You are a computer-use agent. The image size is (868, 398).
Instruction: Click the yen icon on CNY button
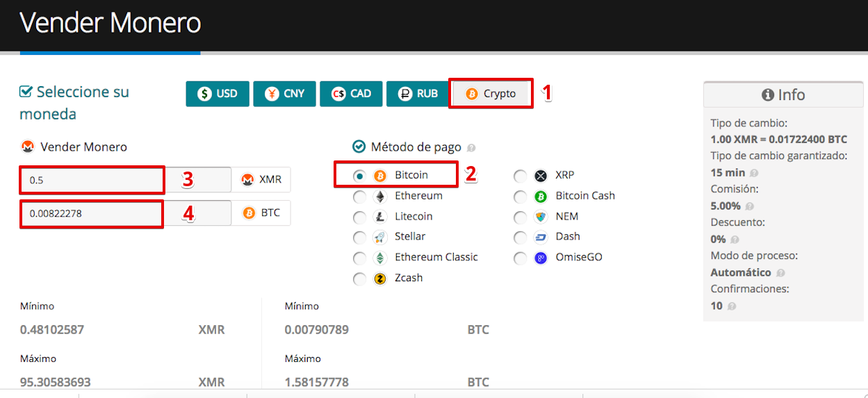[272, 94]
